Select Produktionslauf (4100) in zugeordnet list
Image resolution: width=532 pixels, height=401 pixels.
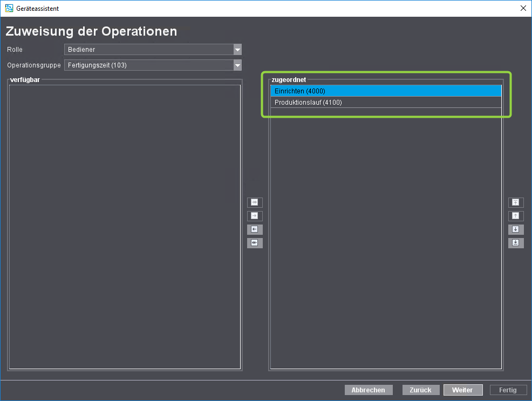point(386,103)
